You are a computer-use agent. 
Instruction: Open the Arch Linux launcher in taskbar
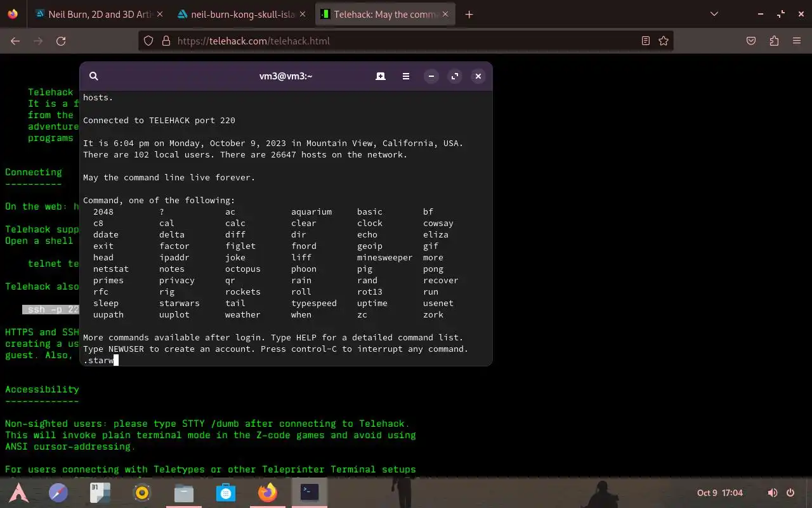click(x=18, y=492)
